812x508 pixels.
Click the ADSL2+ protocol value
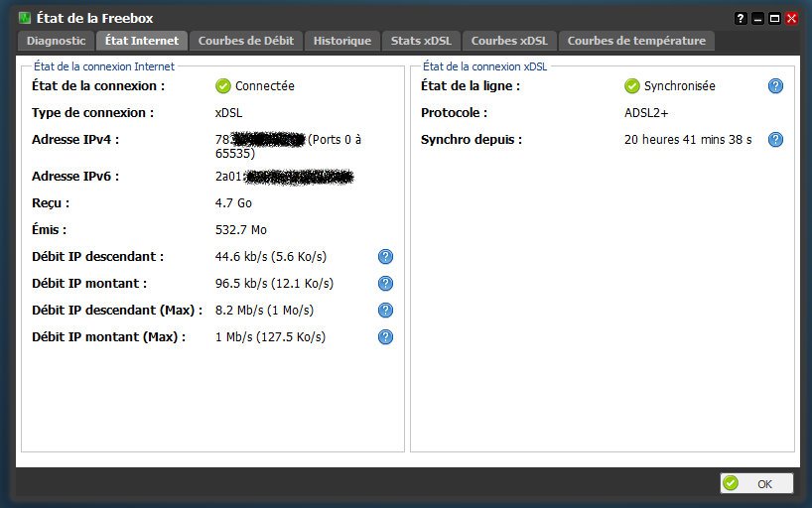click(x=646, y=113)
